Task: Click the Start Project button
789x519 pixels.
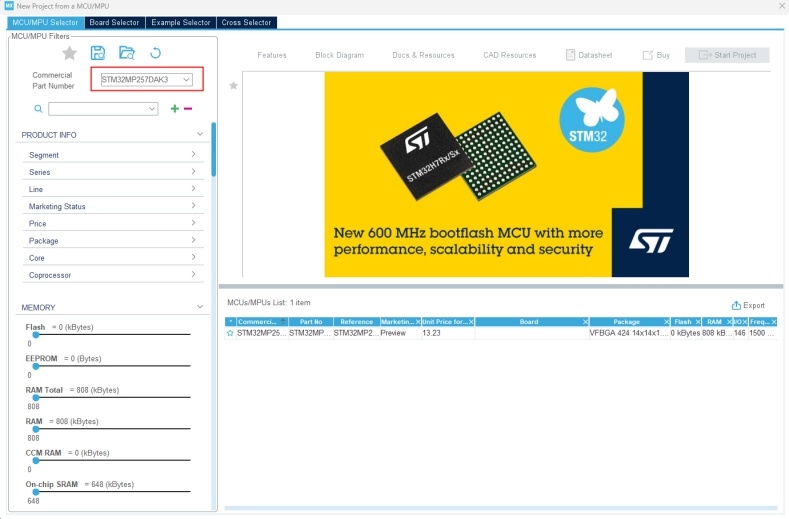Action: 727,55
